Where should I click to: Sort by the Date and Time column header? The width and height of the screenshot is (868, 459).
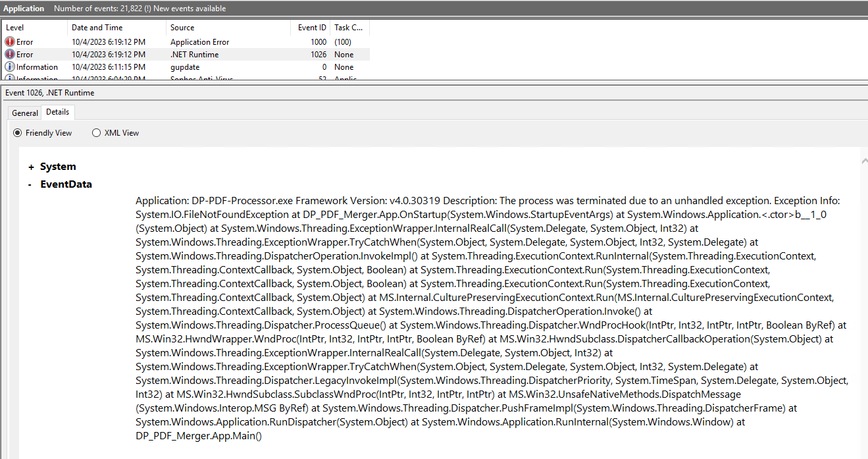(117, 28)
